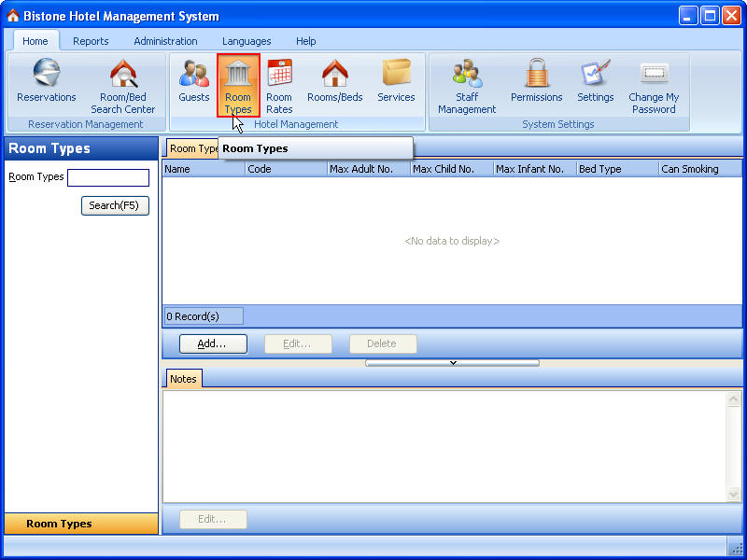Click the Guests icon

(194, 75)
